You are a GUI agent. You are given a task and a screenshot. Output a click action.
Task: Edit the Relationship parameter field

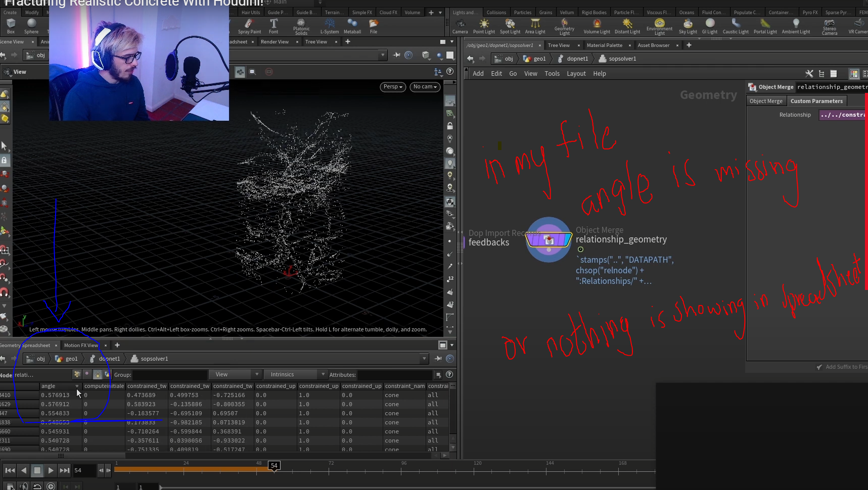coord(843,115)
